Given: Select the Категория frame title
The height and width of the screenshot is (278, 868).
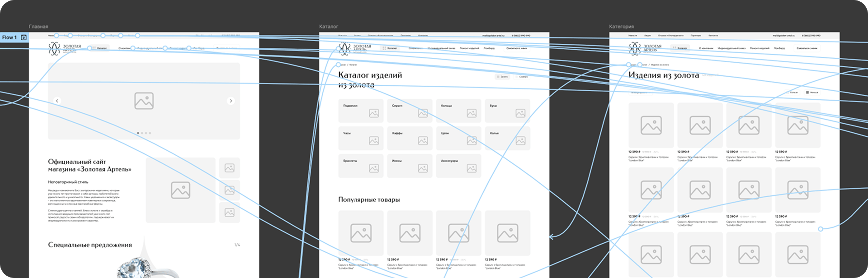Looking at the screenshot, I should (621, 27).
